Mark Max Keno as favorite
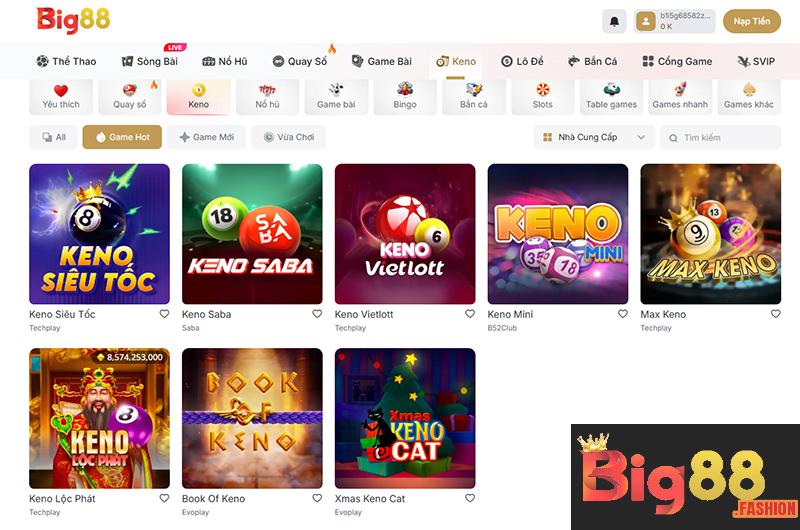 tap(775, 314)
